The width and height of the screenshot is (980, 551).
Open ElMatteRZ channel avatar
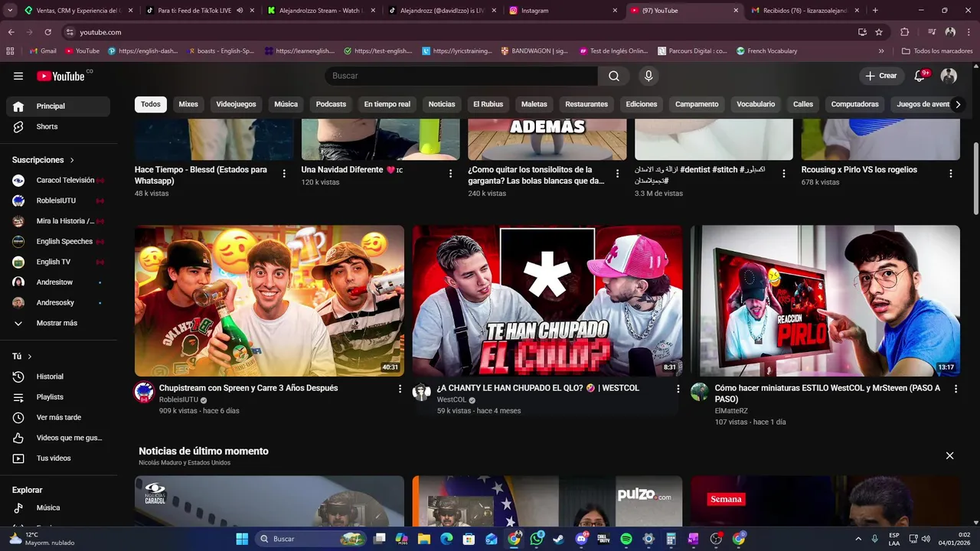point(700,393)
